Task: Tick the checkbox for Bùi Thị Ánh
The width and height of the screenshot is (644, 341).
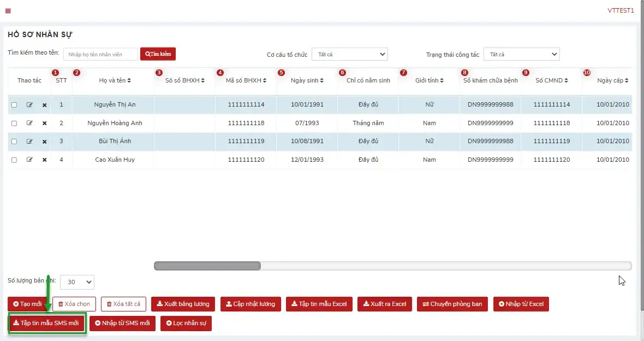Action: click(14, 142)
